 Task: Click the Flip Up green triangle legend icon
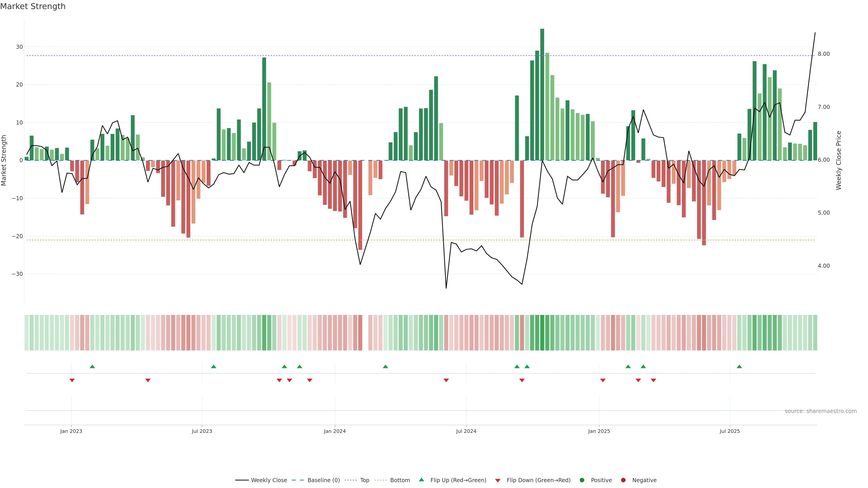pyautogui.click(x=421, y=480)
